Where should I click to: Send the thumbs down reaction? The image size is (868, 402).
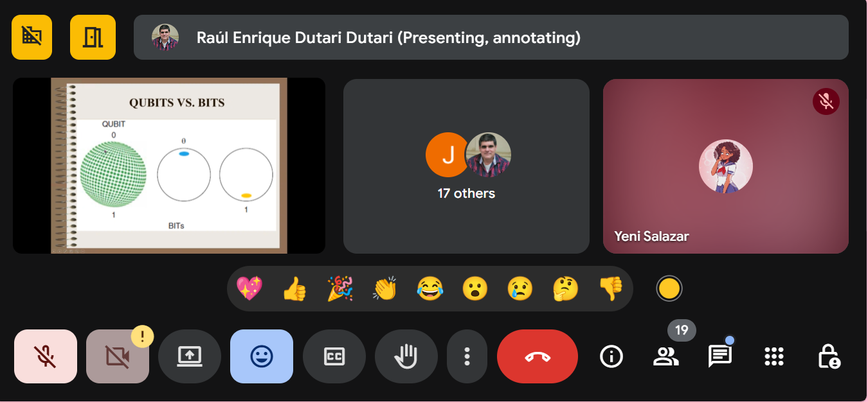point(611,289)
